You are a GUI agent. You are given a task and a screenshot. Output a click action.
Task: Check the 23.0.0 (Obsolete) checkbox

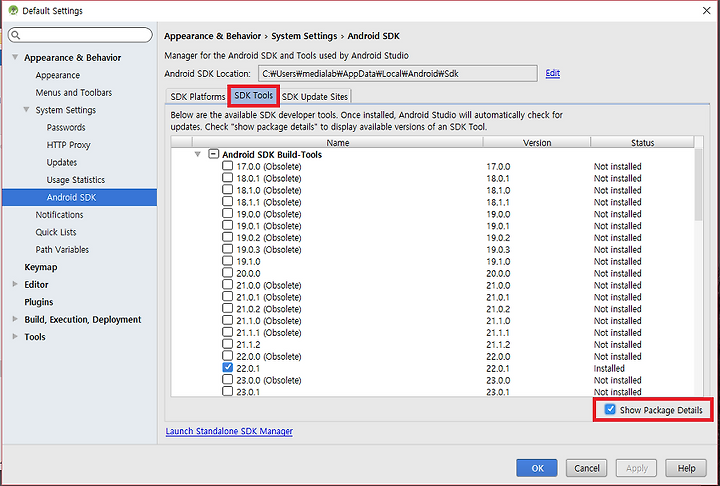coord(227,380)
